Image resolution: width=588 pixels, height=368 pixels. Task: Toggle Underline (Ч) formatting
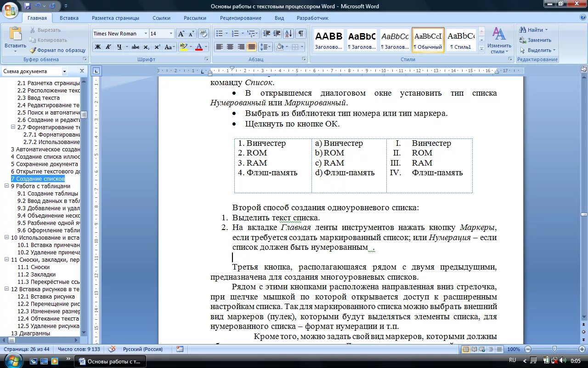coord(119,47)
